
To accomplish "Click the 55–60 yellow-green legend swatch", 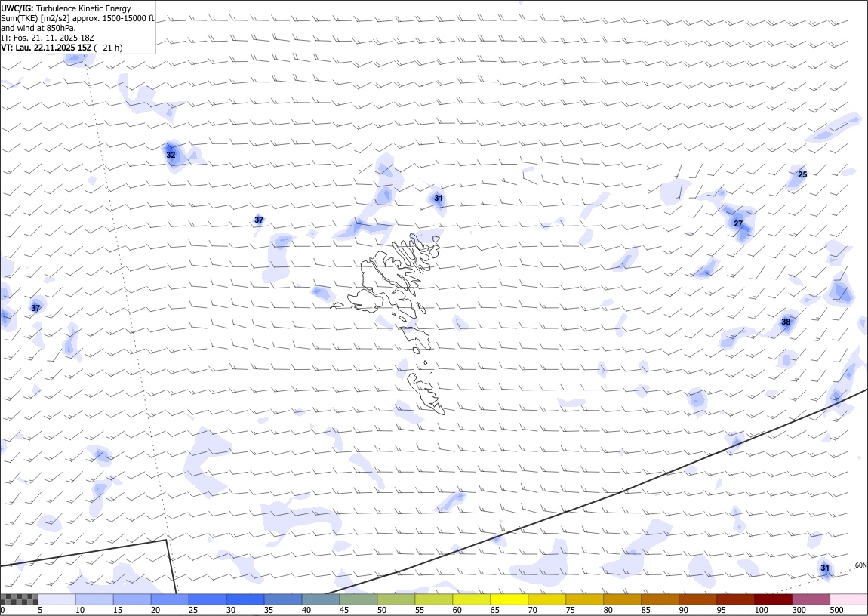I will pos(433,599).
